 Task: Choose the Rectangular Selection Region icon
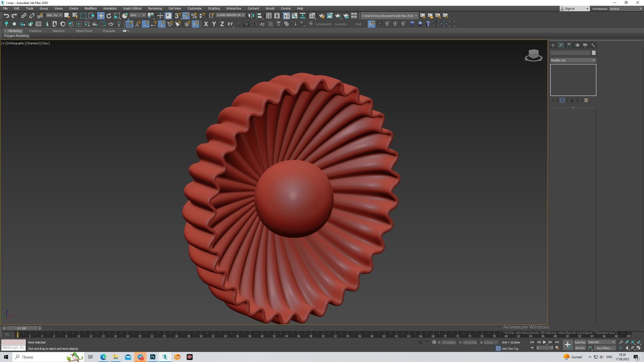point(83,16)
